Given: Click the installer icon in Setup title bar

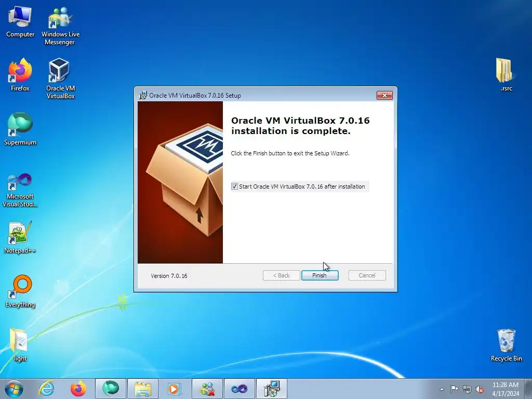Looking at the screenshot, I should click(143, 96).
